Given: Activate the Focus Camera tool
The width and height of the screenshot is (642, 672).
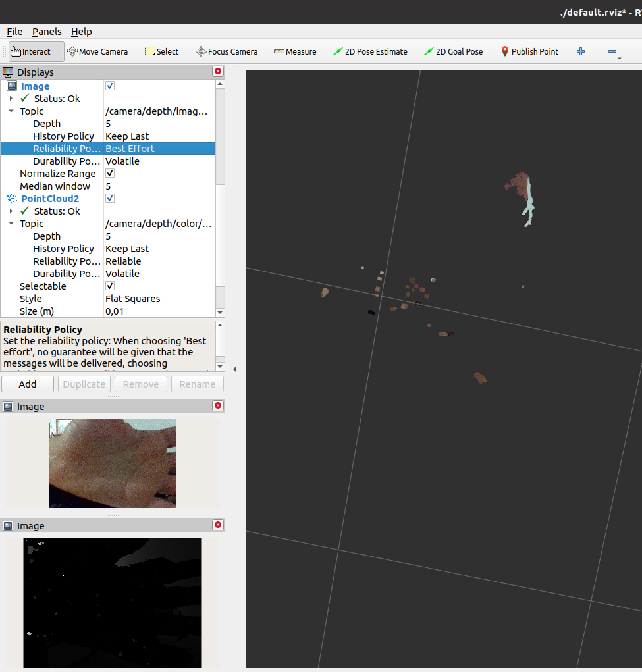Looking at the screenshot, I should pyautogui.click(x=227, y=51).
